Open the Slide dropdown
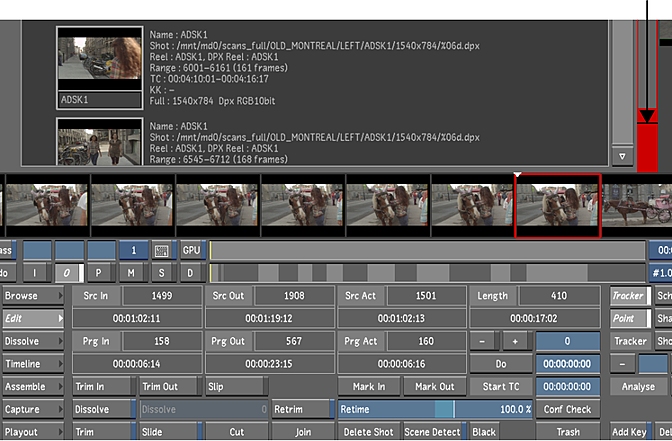Viewport: 672px width, 441px height. click(x=171, y=432)
